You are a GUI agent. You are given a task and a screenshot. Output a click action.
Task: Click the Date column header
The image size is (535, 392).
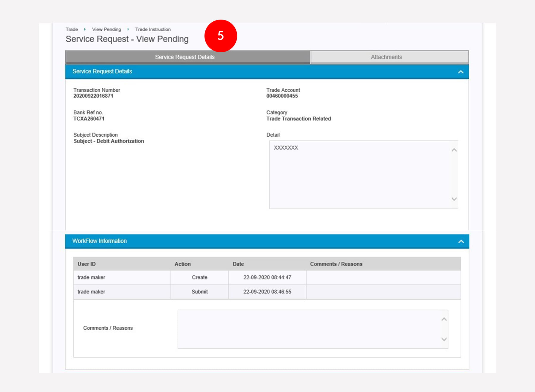pos(238,264)
